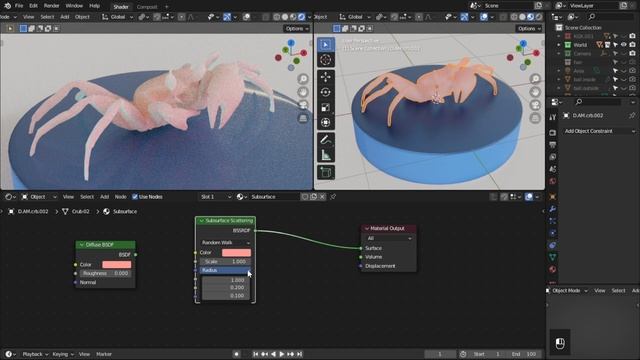Select rendered shading in left viewport header

[x=301, y=17]
